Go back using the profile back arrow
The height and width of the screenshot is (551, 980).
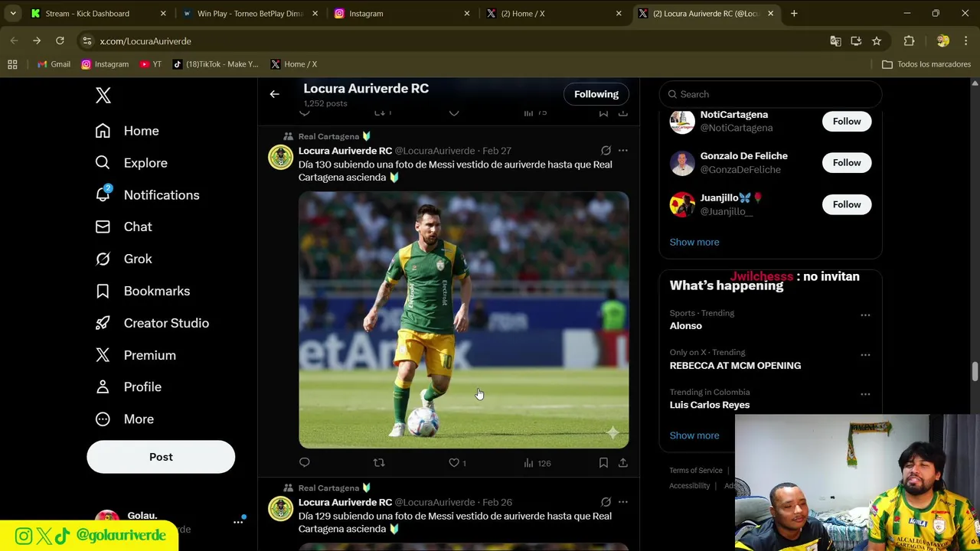tap(274, 94)
